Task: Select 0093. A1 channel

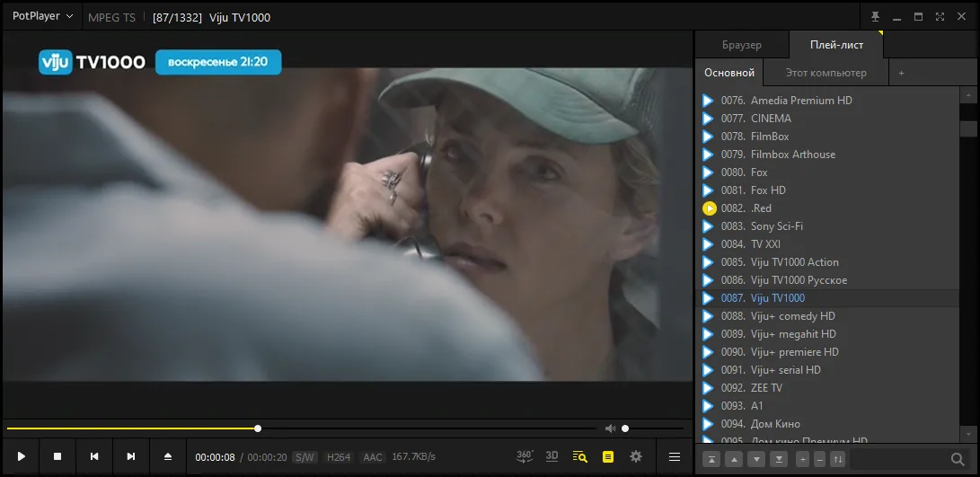Action: click(827, 406)
